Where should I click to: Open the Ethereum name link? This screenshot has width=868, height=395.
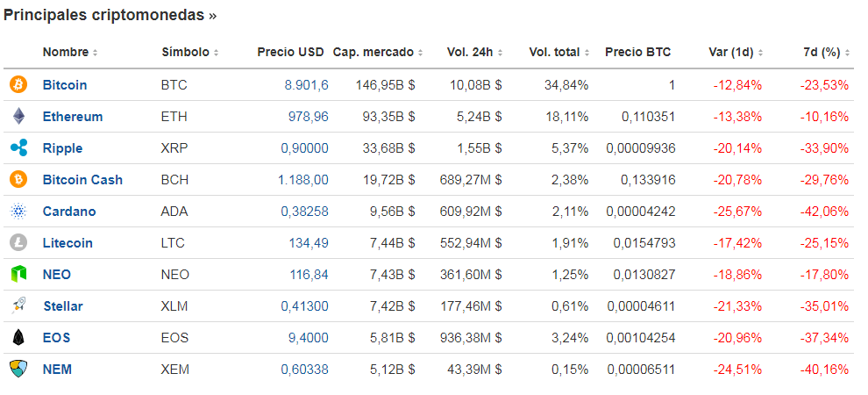pos(73,117)
